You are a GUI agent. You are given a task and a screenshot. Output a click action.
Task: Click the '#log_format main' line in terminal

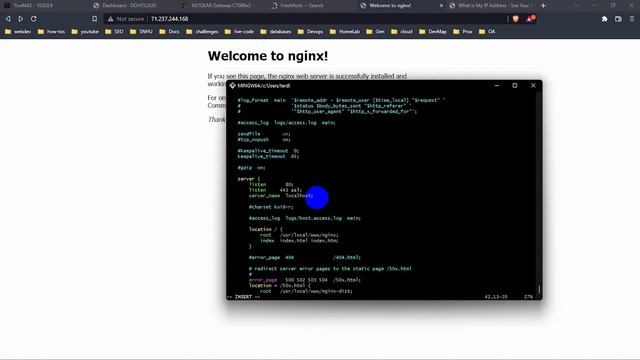tap(341, 100)
